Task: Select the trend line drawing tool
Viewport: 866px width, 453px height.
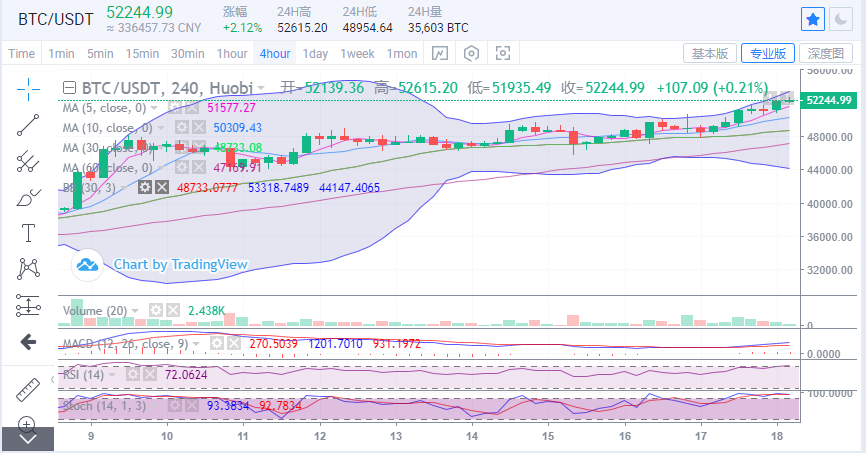Action: point(28,125)
